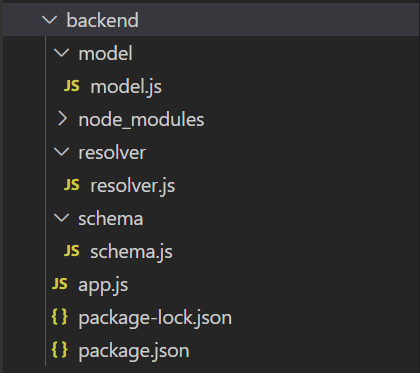Image resolution: width=420 pixels, height=373 pixels.
Task: Click the JS icon beside model.js
Action: (72, 86)
